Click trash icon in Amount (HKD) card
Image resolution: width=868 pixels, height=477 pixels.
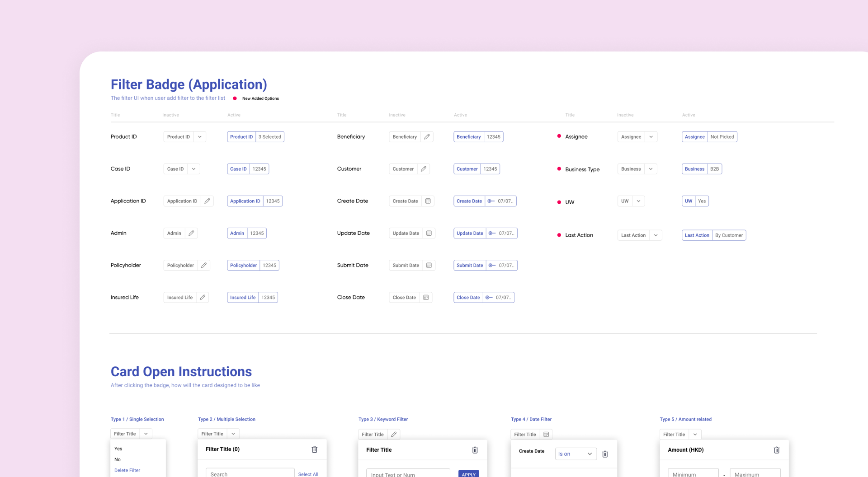pos(777,450)
